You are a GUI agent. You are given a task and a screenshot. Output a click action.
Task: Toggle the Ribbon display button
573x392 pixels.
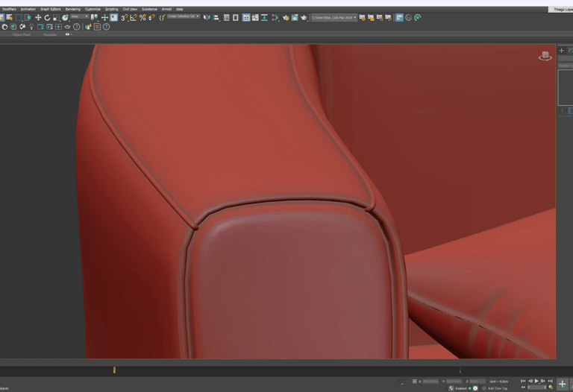pyautogui.click(x=246, y=18)
